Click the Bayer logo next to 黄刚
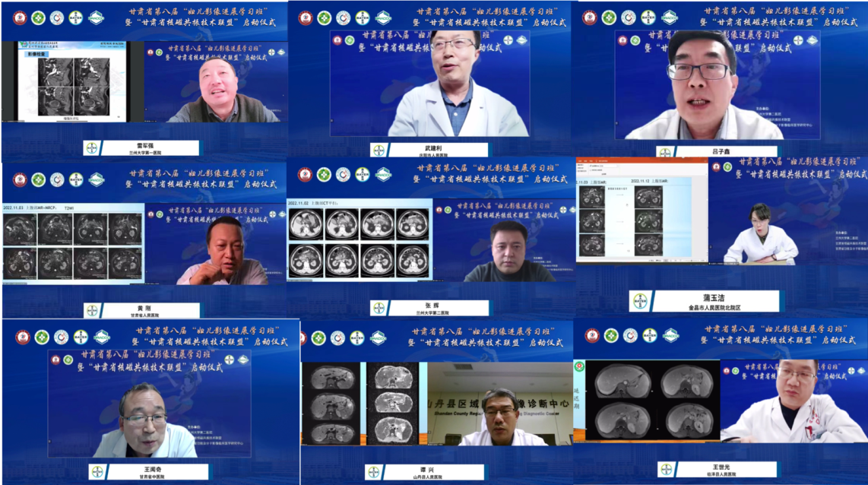868x485 pixels. coord(92,310)
